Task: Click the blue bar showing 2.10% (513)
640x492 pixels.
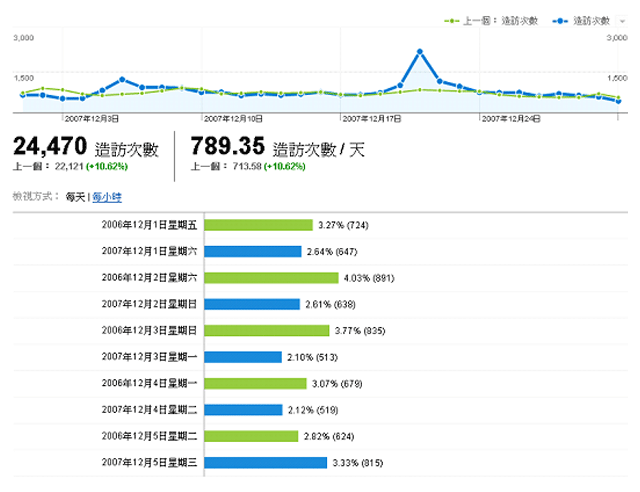Action: pos(243,356)
